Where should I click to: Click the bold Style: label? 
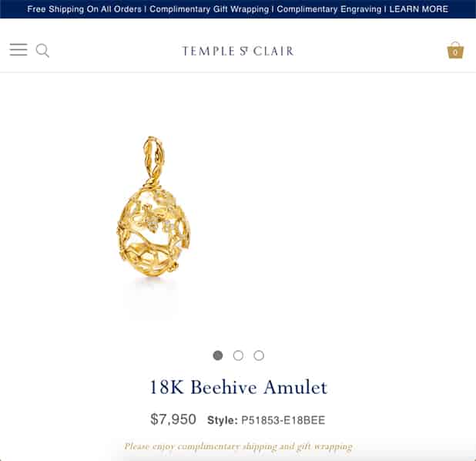click(223, 420)
